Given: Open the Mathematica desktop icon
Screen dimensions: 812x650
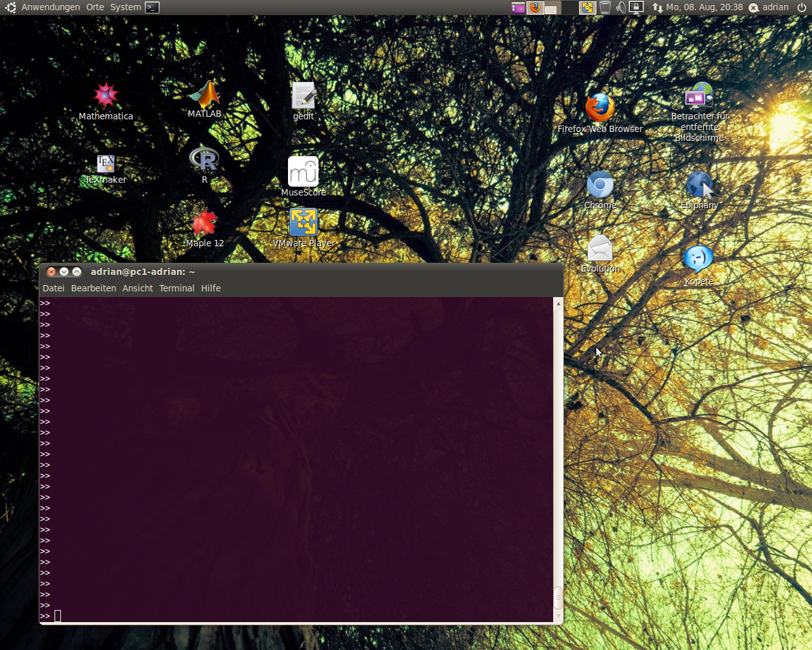Looking at the screenshot, I should tap(106, 96).
